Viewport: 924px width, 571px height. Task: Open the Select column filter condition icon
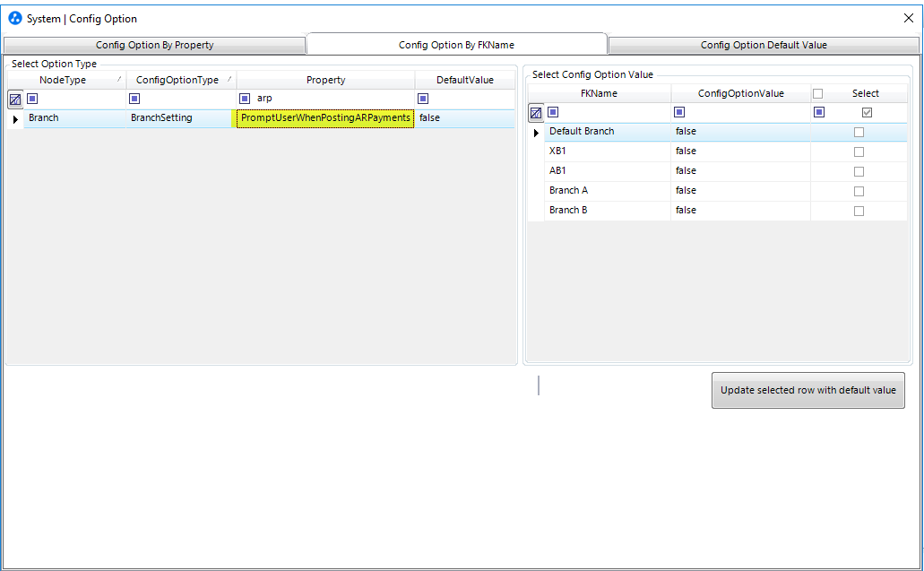point(819,112)
